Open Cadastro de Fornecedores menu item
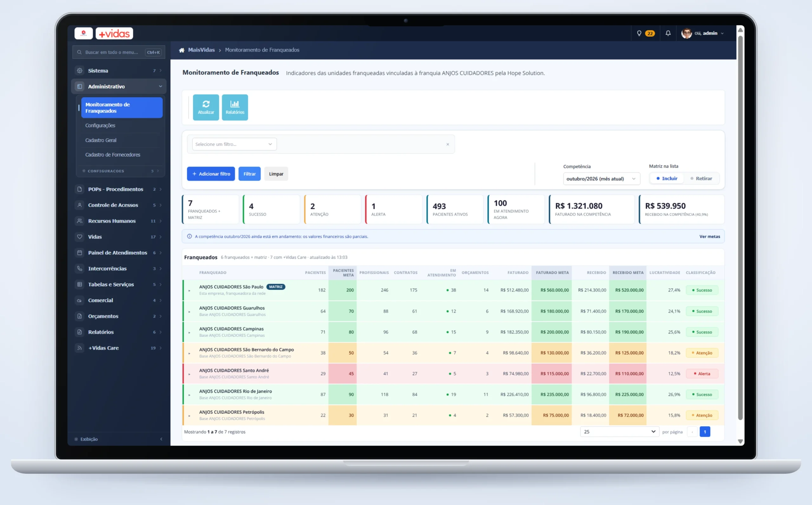Viewport: 812px width, 505px height. (113, 155)
